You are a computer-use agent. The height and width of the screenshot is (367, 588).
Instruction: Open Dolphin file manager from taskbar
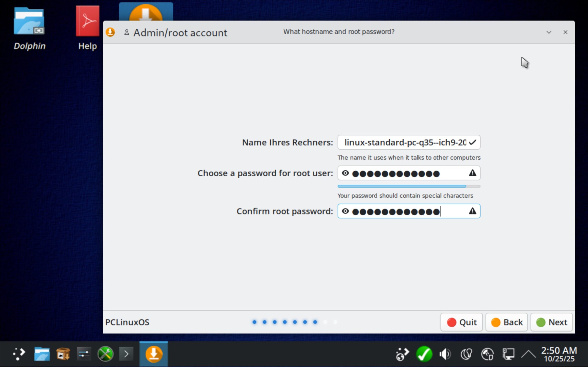42,354
